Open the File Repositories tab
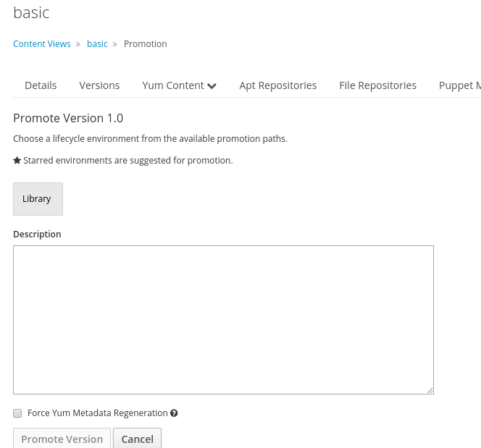The height and width of the screenshot is (448, 481). point(377,85)
